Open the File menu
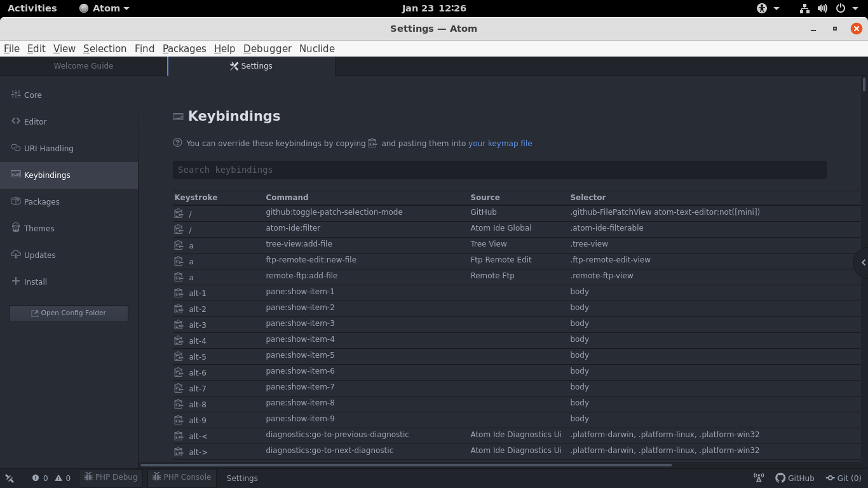This screenshot has width=868, height=488. click(x=11, y=48)
